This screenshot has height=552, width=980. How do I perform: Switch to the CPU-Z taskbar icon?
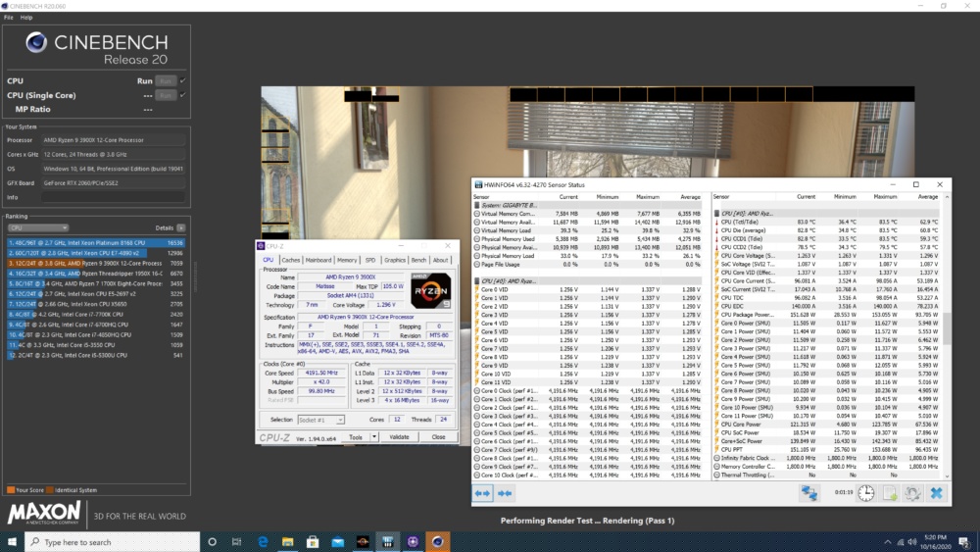(413, 542)
